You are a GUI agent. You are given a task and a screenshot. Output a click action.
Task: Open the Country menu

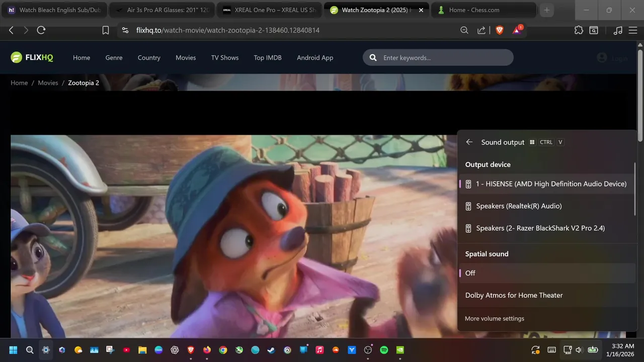coord(149,58)
